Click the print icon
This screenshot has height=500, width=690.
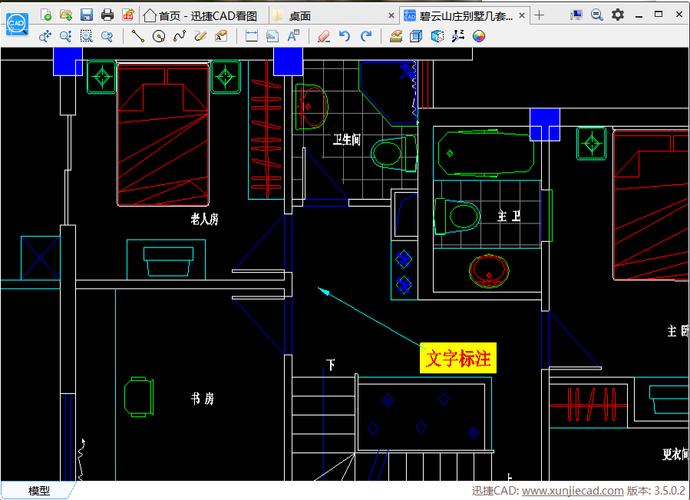107,14
